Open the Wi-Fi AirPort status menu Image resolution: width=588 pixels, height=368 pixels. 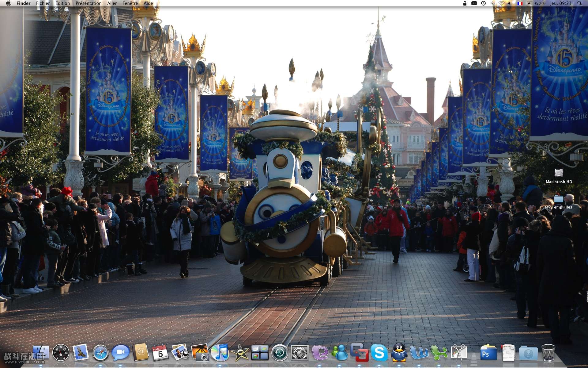[501, 3]
